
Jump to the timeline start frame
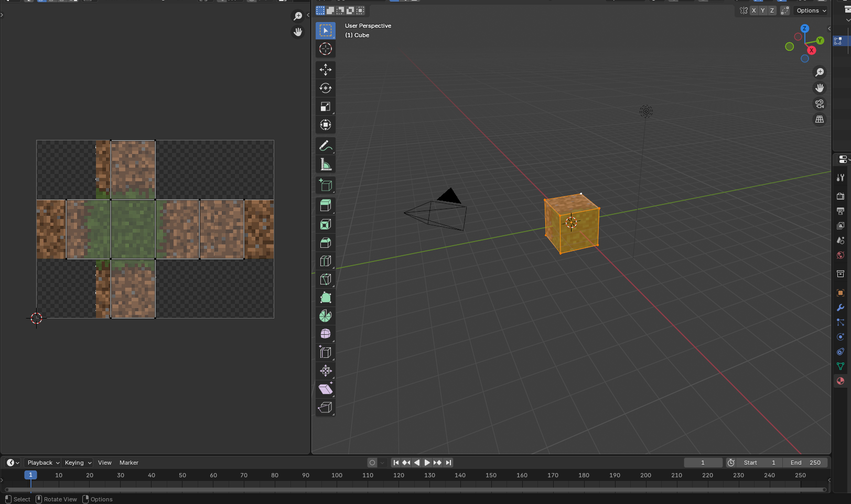coord(396,463)
